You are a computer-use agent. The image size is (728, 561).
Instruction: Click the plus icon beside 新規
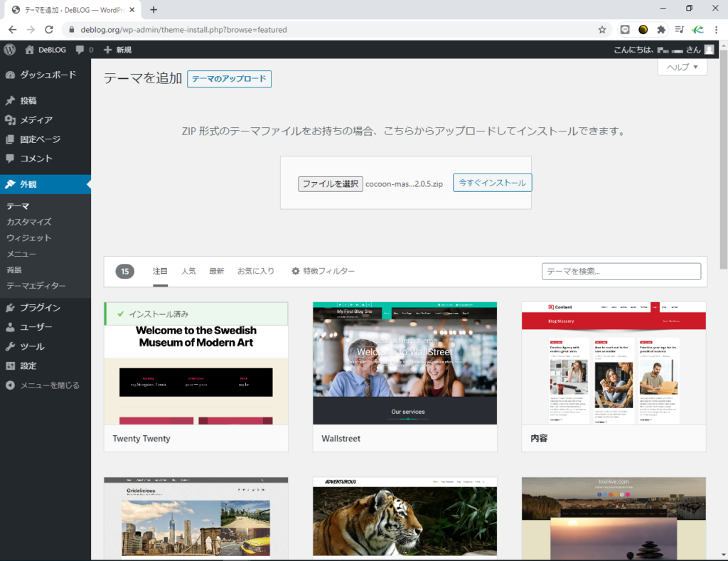coord(108,50)
